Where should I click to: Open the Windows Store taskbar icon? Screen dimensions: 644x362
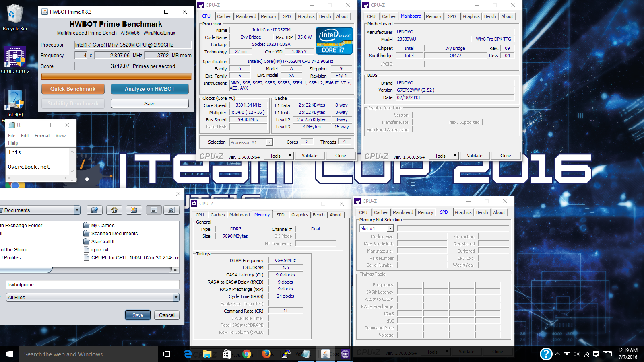point(227,354)
